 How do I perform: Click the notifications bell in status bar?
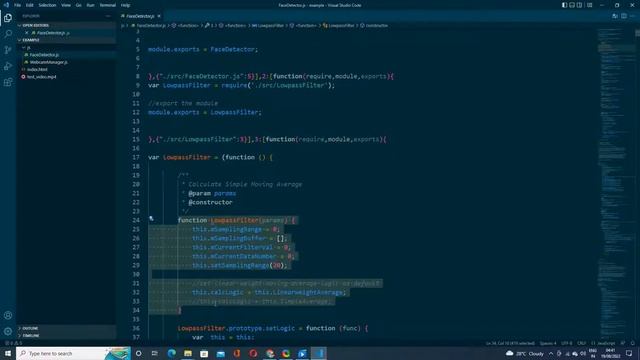pyautogui.click(x=633, y=343)
